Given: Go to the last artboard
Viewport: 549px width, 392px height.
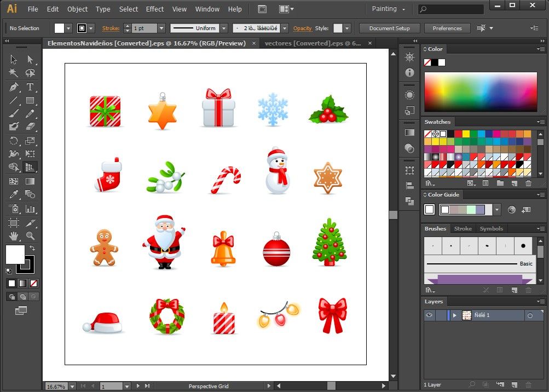Looking at the screenshot, I should click(x=147, y=386).
